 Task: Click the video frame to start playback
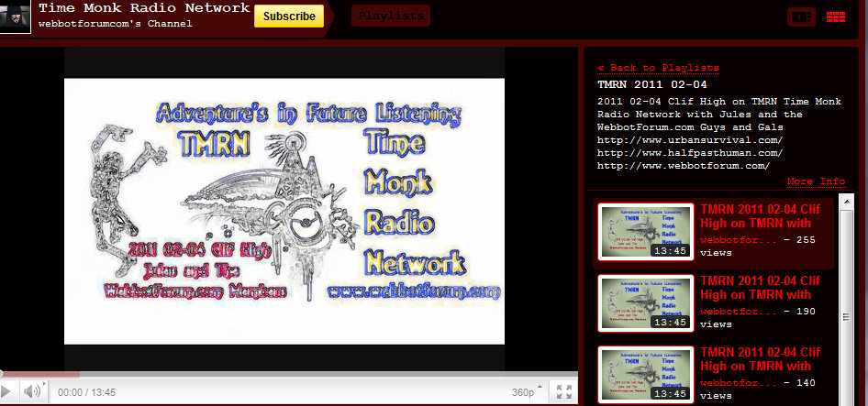[284, 212]
